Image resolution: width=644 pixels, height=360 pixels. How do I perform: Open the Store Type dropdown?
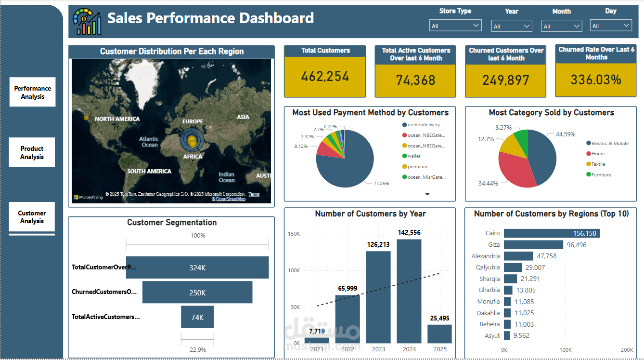tap(455, 26)
